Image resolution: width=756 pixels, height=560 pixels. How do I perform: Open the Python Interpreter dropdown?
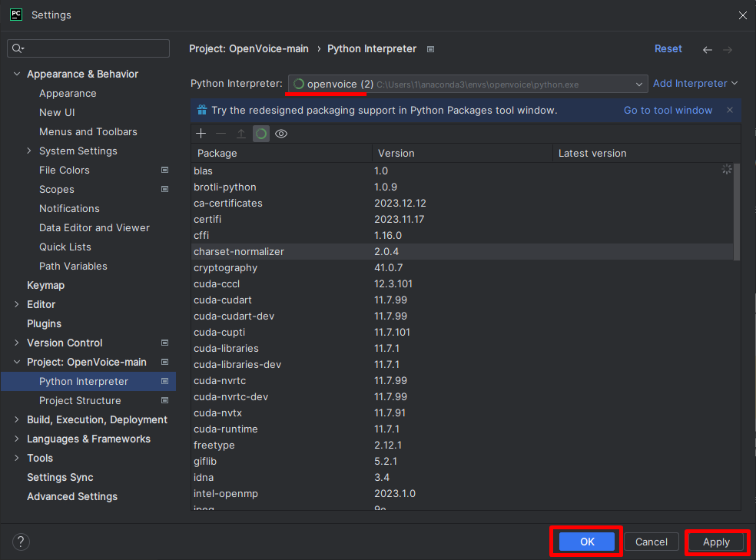click(x=468, y=84)
